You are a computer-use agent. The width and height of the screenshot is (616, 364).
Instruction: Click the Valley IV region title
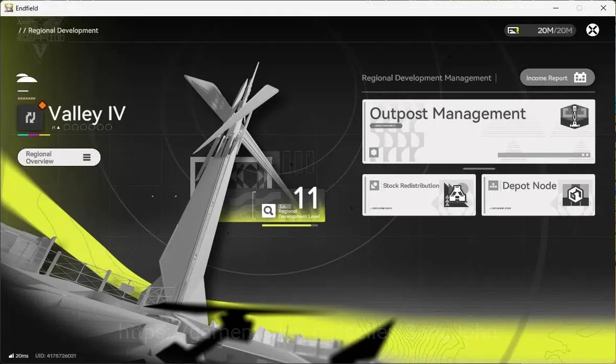point(87,113)
